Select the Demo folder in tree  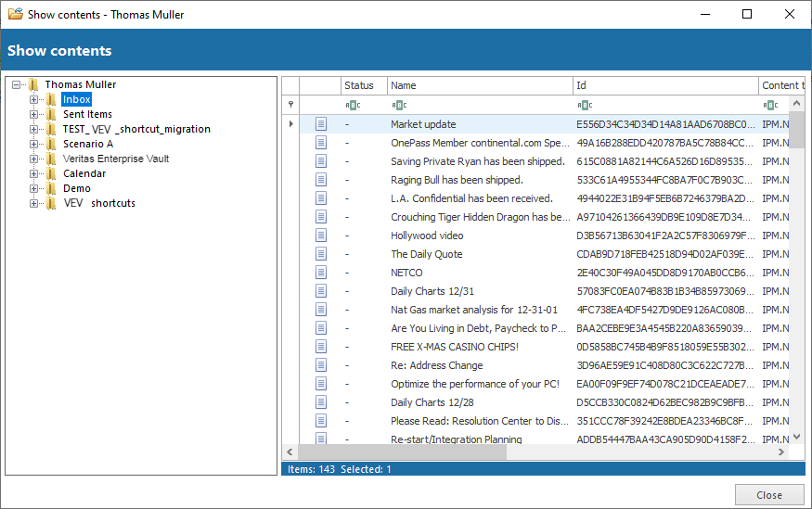[x=76, y=188]
